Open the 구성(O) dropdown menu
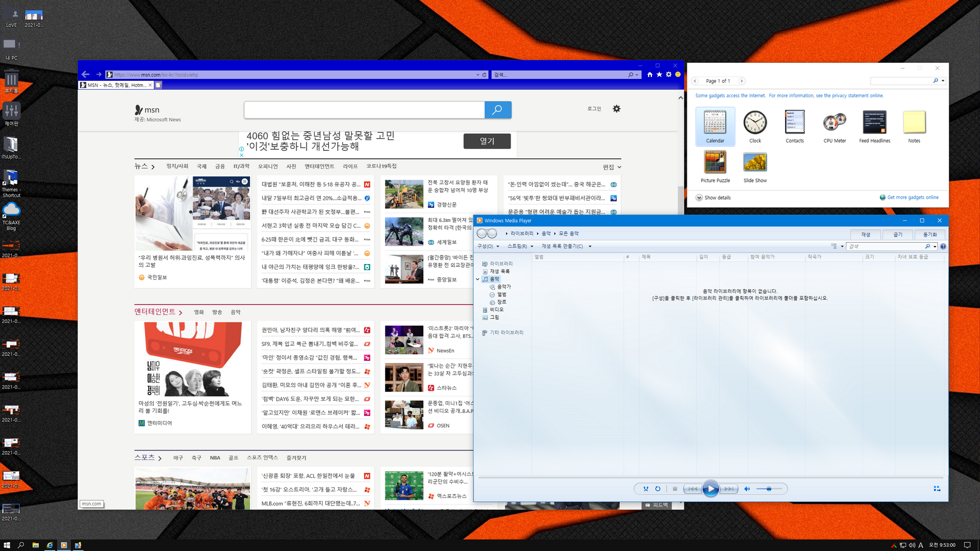This screenshot has width=980, height=551. click(488, 247)
